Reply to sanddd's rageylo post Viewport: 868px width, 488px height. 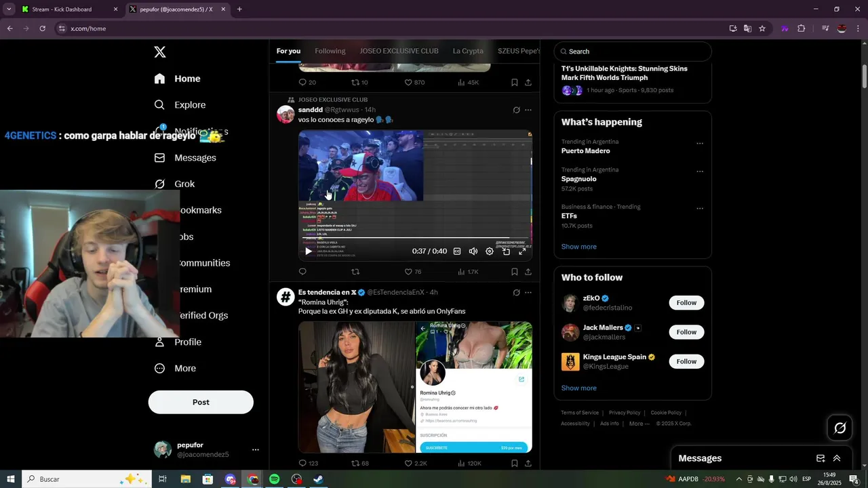pyautogui.click(x=302, y=272)
